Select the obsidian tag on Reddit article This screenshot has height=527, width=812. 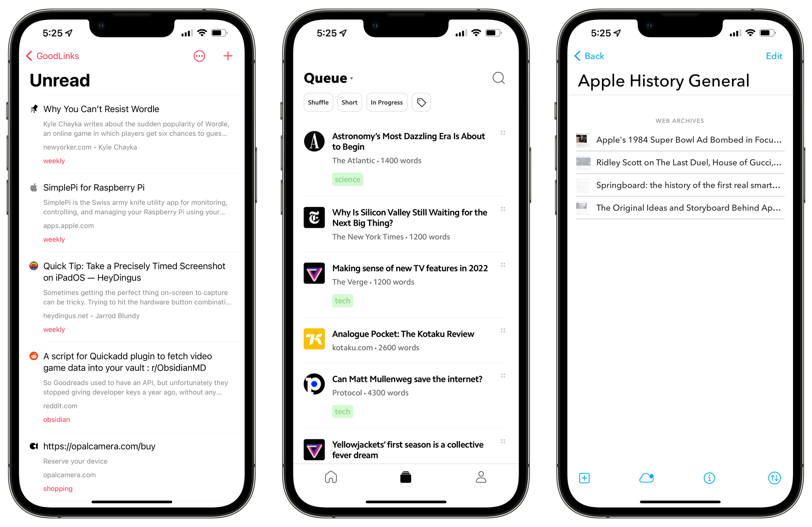pos(56,428)
